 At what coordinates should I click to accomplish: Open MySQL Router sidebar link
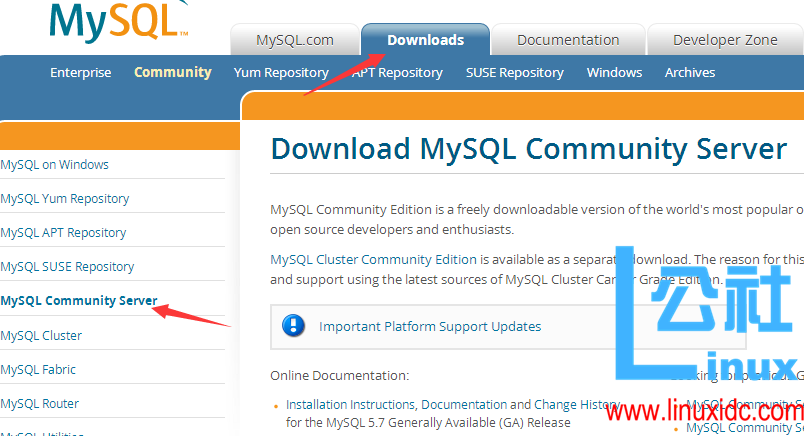pos(39,404)
